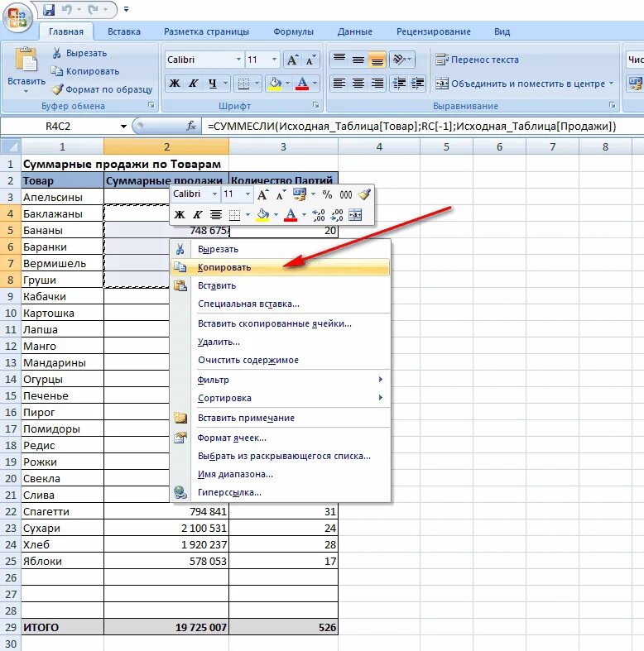Toggle bottom vertical alignment in the ribbon
Viewport: 644px width, 651px height.
point(377,60)
